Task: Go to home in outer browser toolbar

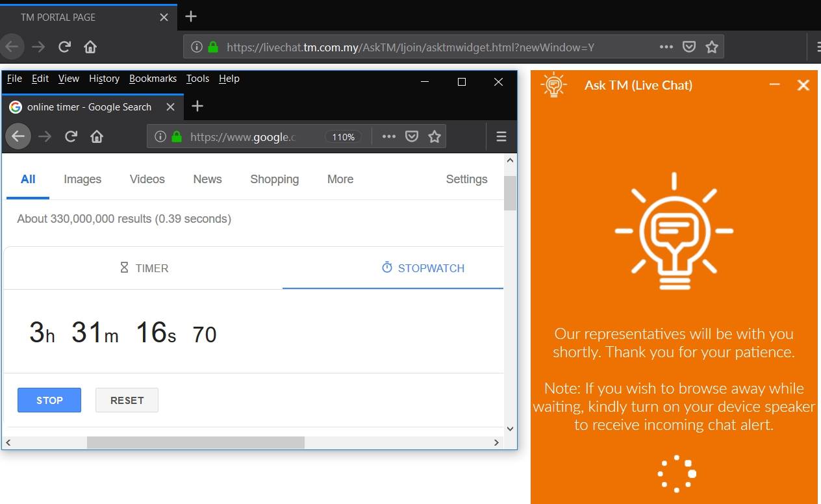Action: [x=90, y=47]
